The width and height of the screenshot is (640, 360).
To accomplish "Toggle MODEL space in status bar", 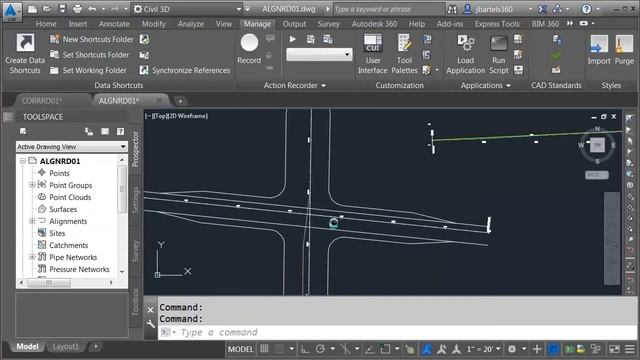I will [240, 349].
